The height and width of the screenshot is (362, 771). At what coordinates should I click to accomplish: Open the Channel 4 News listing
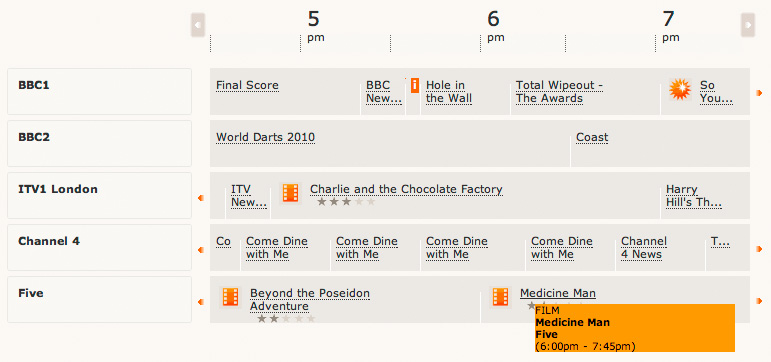coord(644,248)
